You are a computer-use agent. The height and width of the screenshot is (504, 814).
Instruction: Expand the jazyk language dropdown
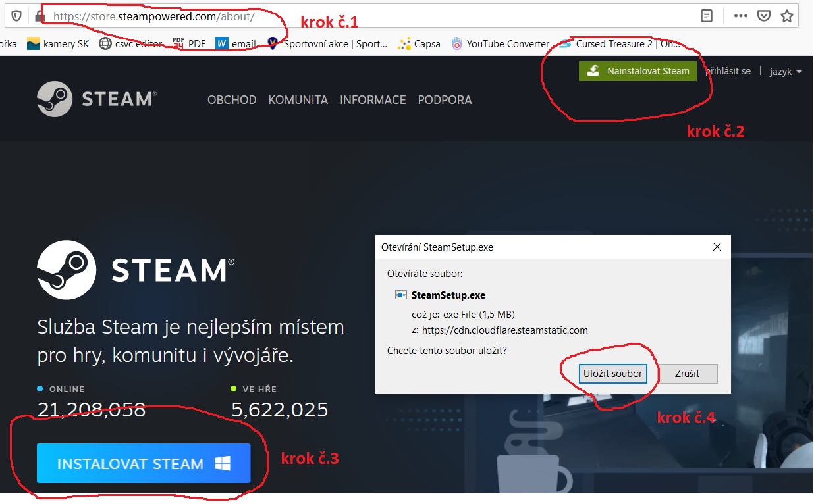click(786, 71)
